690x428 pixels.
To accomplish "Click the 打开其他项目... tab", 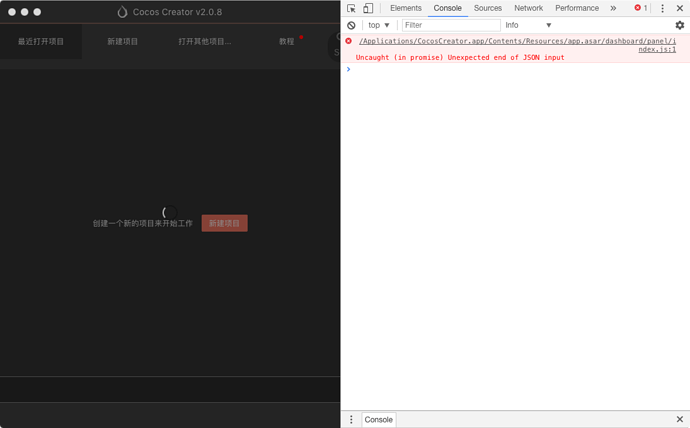I will coord(205,41).
